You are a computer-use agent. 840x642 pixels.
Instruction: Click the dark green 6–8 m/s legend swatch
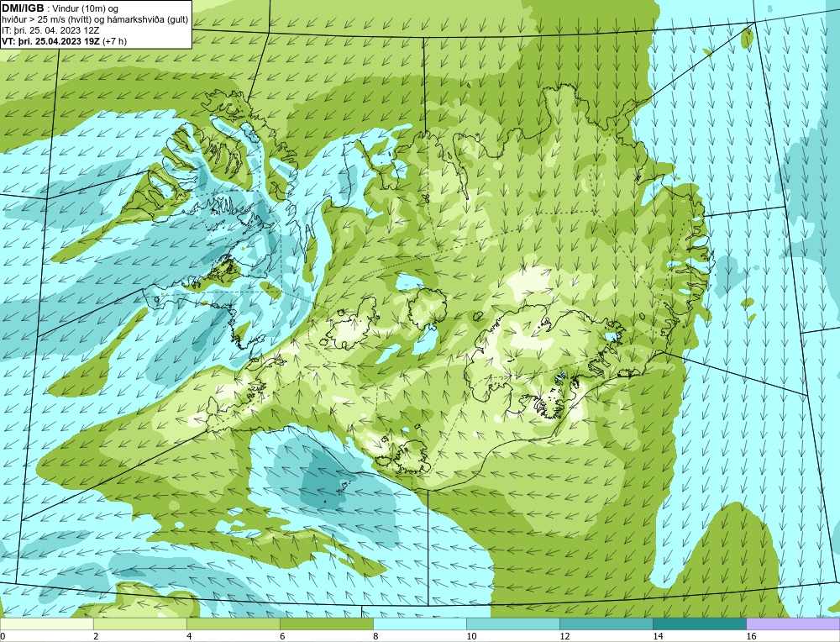pos(326,624)
